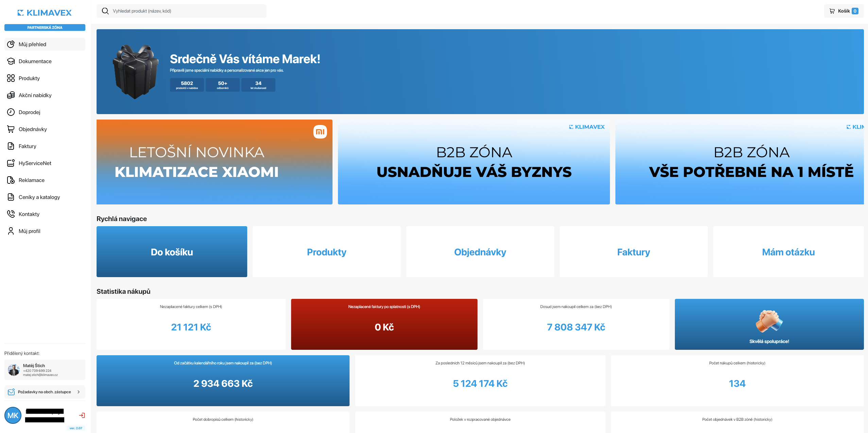
Task: Click the Dokumentace graduation cap icon
Action: (11, 61)
